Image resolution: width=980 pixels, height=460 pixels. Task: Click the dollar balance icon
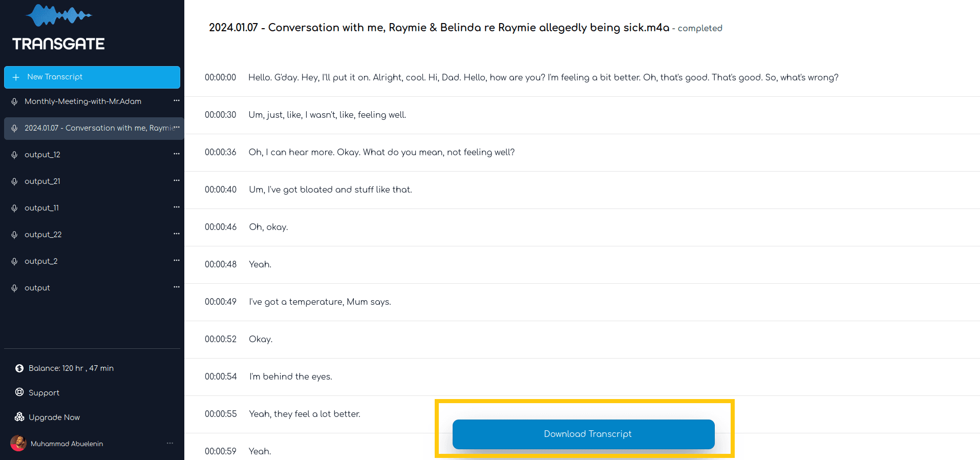click(x=19, y=368)
